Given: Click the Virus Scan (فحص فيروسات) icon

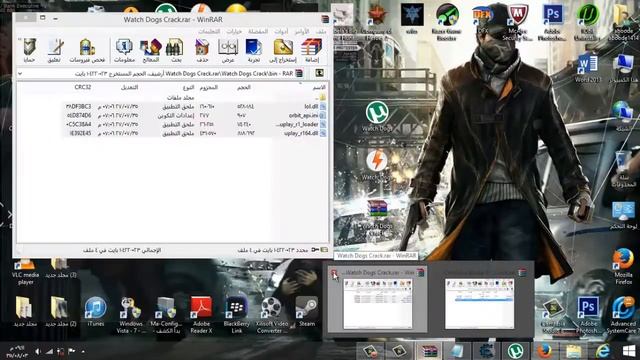Looking at the screenshot, I should click(87, 51).
